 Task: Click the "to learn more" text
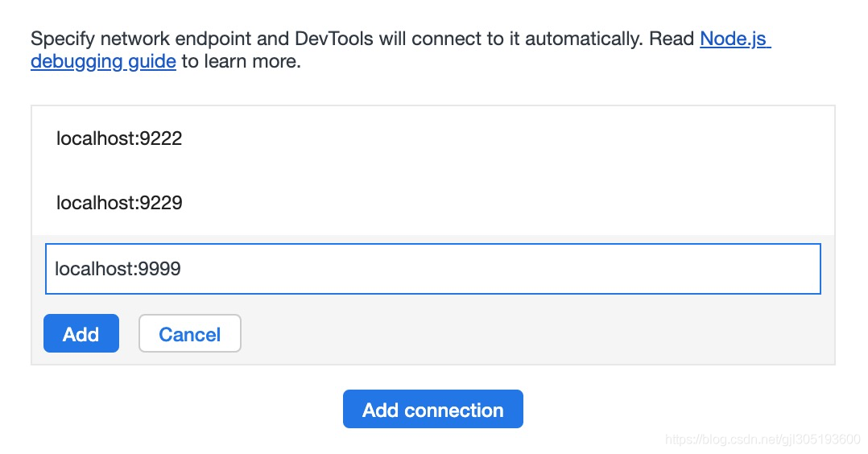(x=241, y=61)
